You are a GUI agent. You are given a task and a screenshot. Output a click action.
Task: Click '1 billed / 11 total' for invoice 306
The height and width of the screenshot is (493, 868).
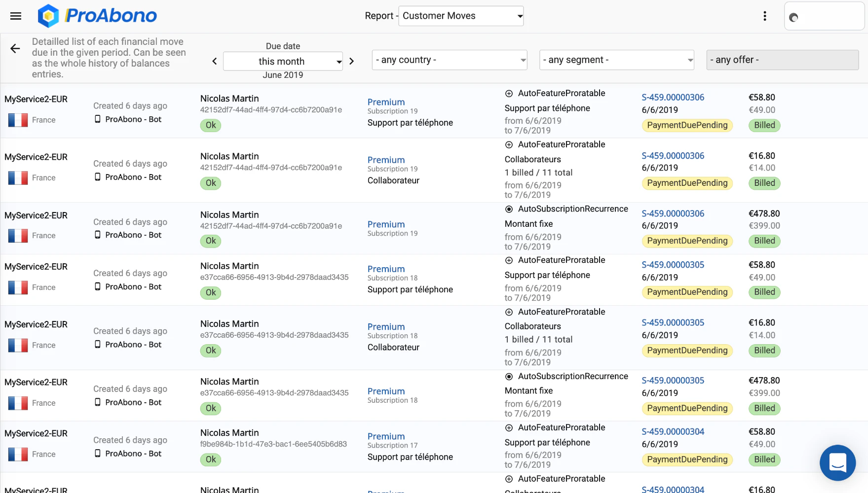click(538, 173)
